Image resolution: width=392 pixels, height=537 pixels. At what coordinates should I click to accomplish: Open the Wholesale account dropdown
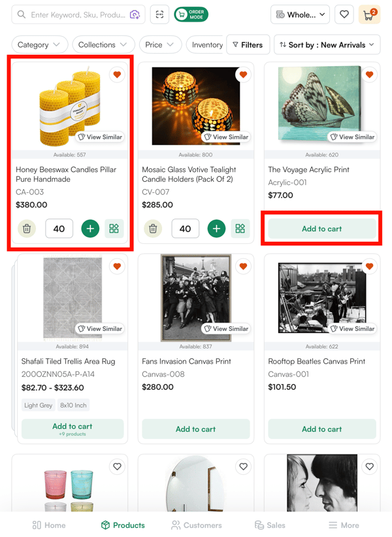point(300,14)
